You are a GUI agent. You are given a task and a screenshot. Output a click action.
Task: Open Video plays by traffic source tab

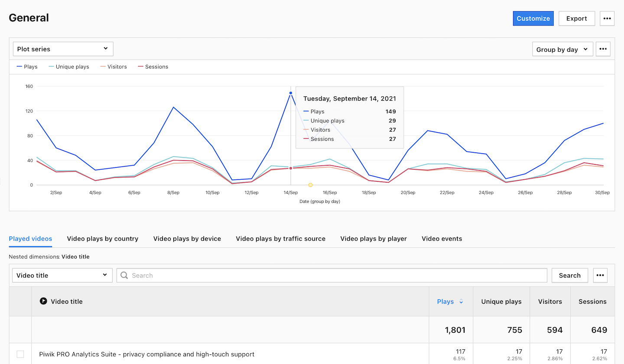[280, 239]
